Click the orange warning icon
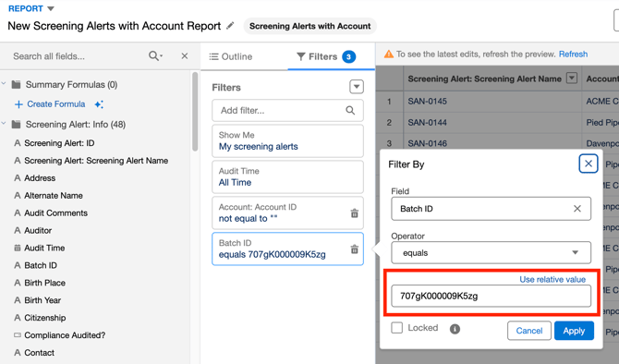 [x=388, y=55]
